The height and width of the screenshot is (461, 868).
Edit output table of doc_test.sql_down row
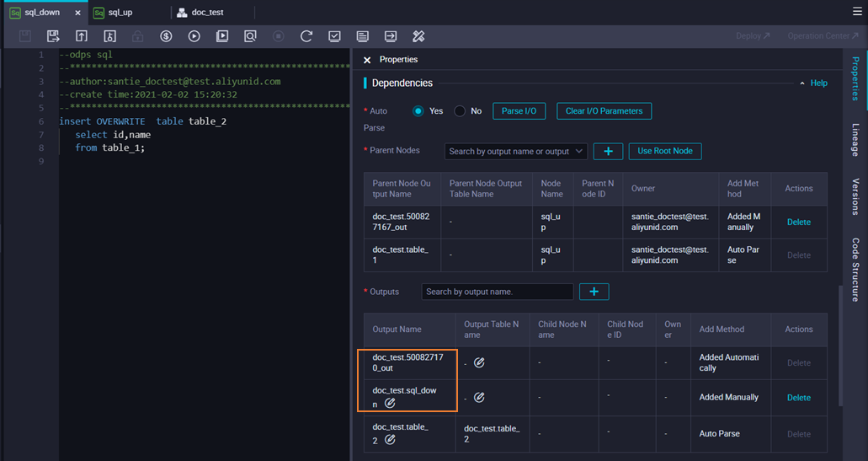pos(479,397)
